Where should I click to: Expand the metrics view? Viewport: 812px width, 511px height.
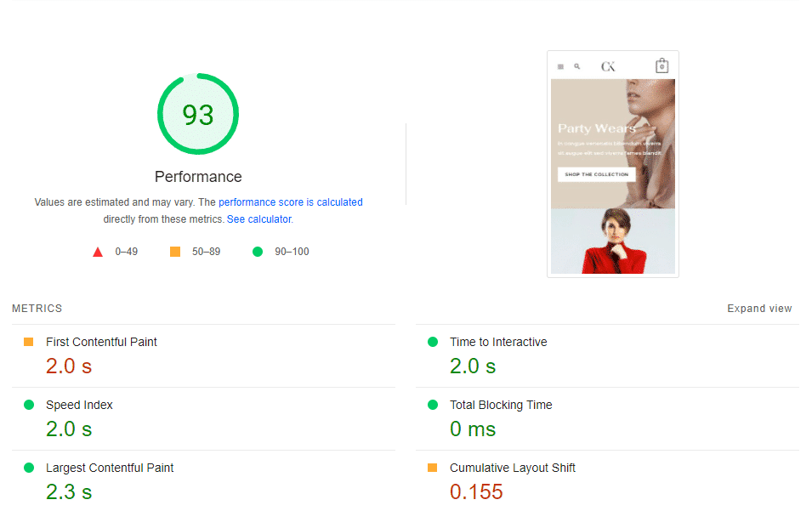[758, 308]
